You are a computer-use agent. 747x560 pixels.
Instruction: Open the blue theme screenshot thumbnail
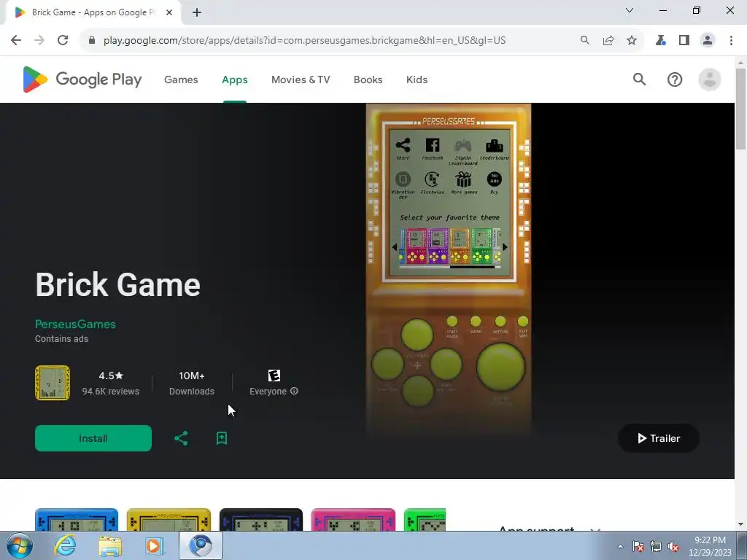76,519
